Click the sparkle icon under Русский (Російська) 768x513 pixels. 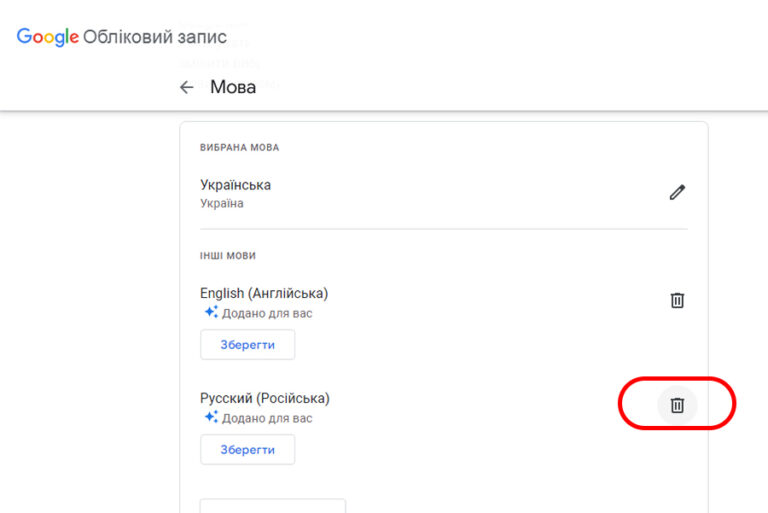211,417
